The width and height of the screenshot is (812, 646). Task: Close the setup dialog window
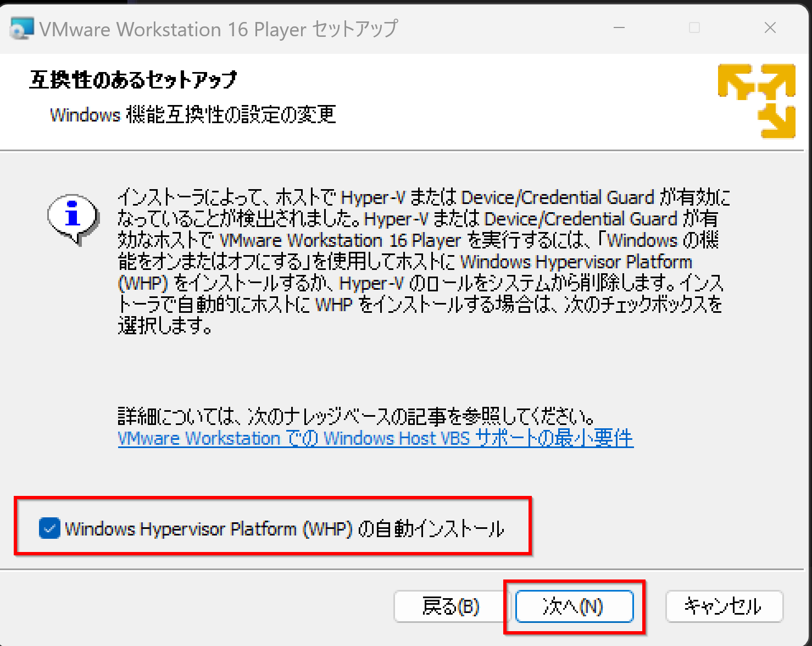(770, 28)
